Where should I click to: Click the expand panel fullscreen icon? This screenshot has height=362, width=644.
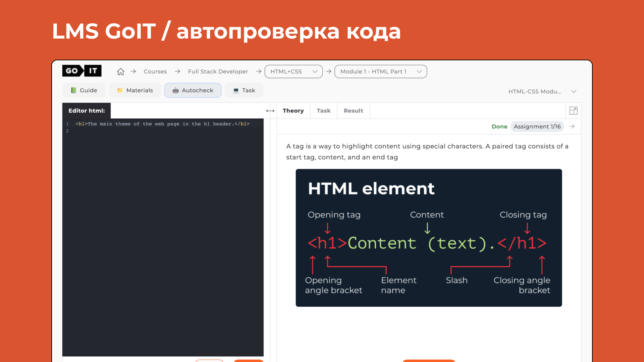(x=573, y=111)
